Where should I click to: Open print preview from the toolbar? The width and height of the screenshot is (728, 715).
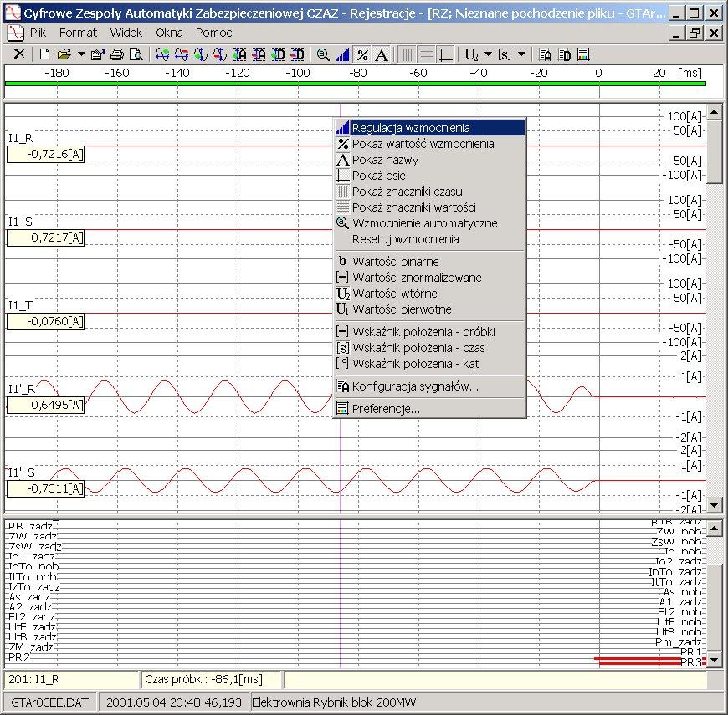(136, 54)
